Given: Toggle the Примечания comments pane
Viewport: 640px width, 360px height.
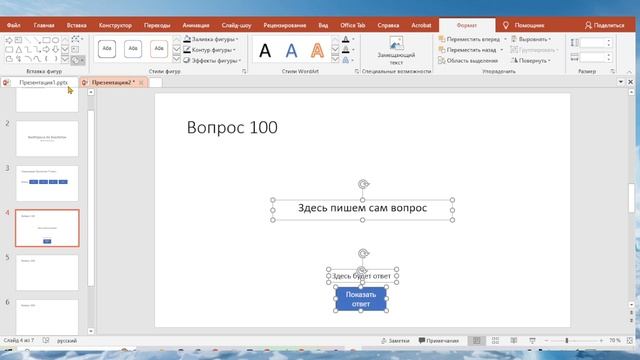Looking at the screenshot, I should point(438,340).
